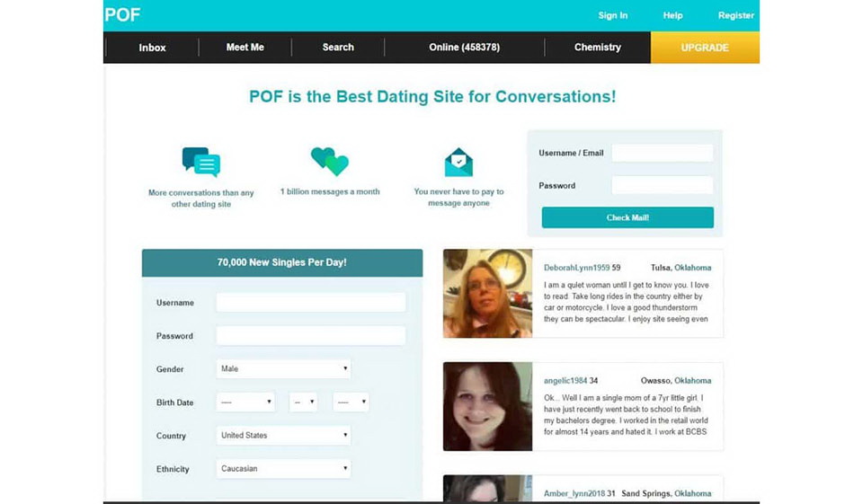Click the Username / Email login field
This screenshot has width=863, height=504.
click(662, 154)
